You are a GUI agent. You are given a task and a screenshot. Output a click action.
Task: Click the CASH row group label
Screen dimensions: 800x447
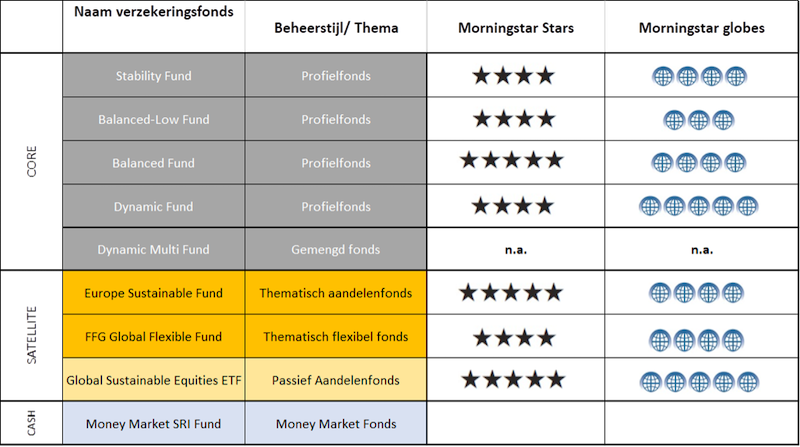32,423
